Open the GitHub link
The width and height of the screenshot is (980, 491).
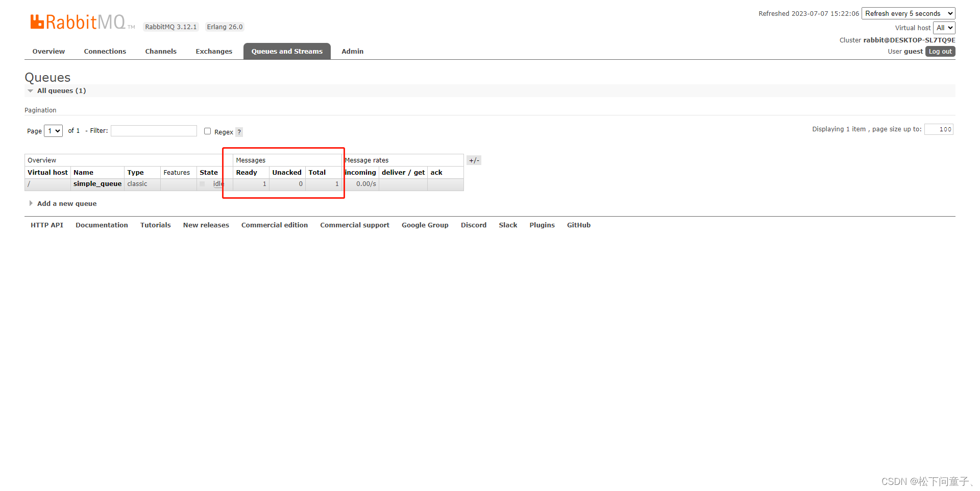pyautogui.click(x=579, y=225)
